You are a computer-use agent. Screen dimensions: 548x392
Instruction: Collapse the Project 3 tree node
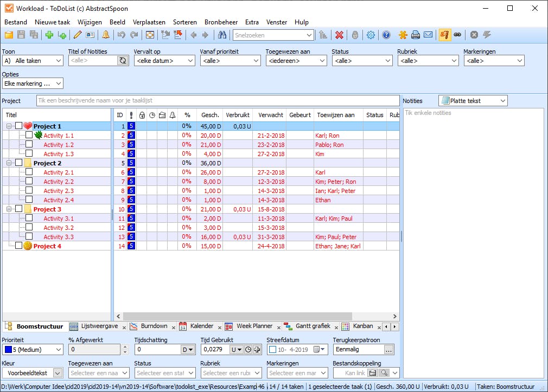[9, 209]
